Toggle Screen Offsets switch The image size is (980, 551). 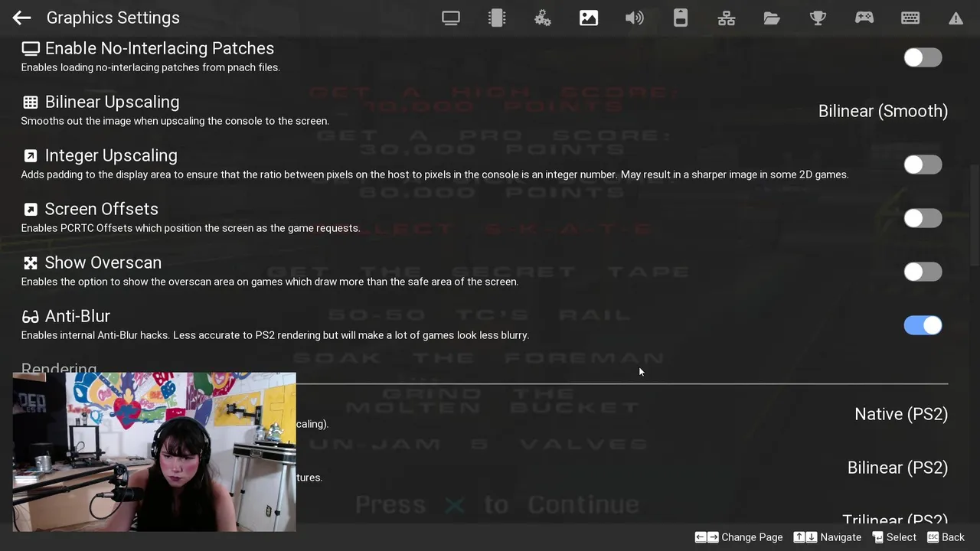(x=923, y=218)
